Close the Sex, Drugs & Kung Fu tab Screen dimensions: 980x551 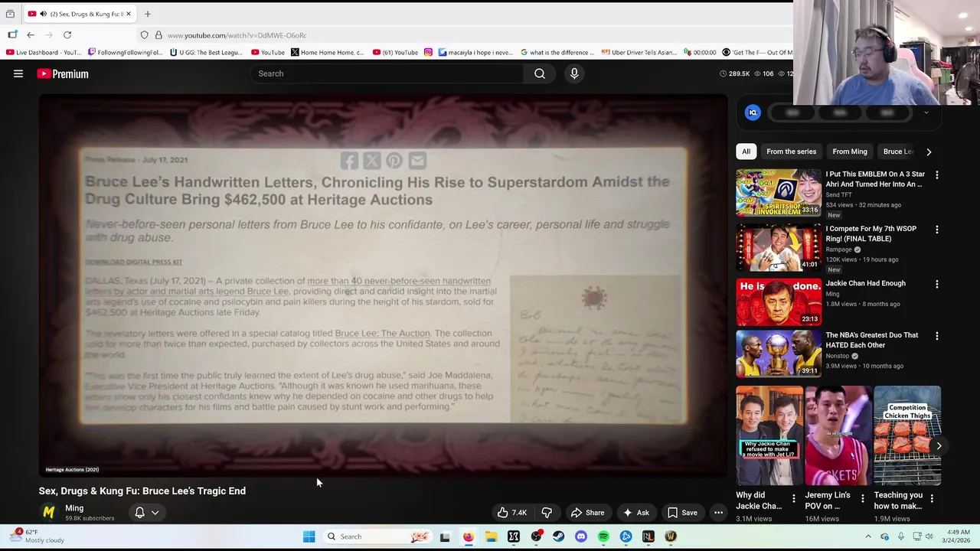coord(128,14)
